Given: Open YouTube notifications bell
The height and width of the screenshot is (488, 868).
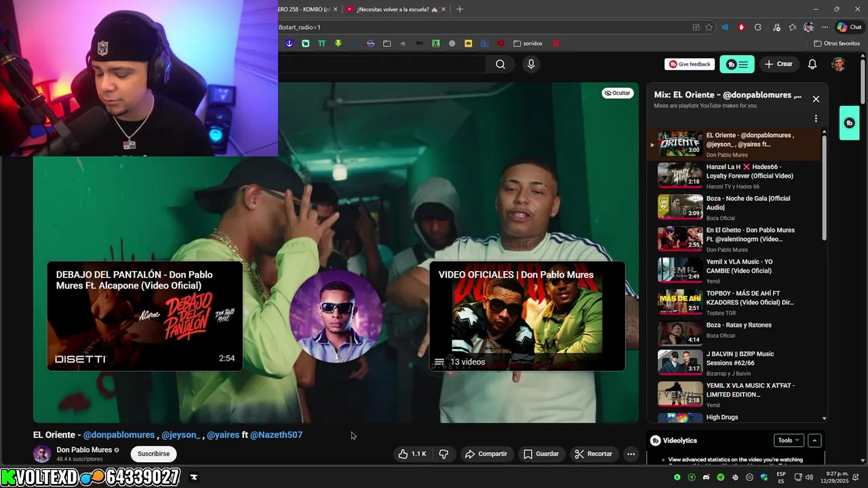Looking at the screenshot, I should click(812, 64).
